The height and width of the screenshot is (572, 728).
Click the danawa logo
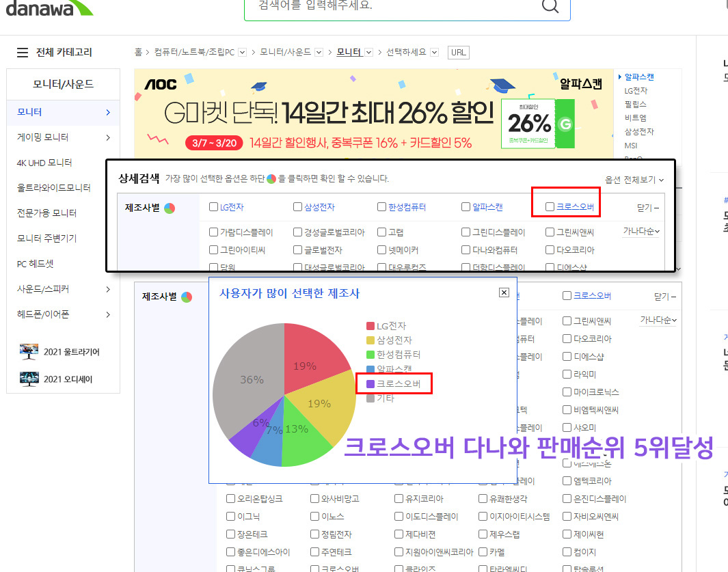tap(48, 7)
